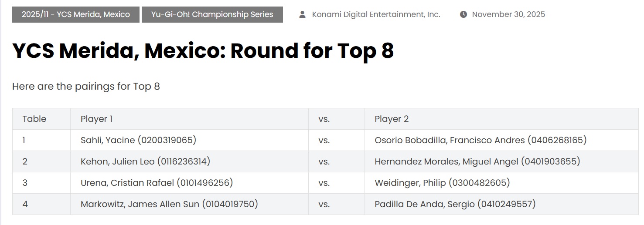644x225 pixels.
Task: Open the 2025/11 - YCS Merida, Mexico tag
Action: (x=76, y=14)
